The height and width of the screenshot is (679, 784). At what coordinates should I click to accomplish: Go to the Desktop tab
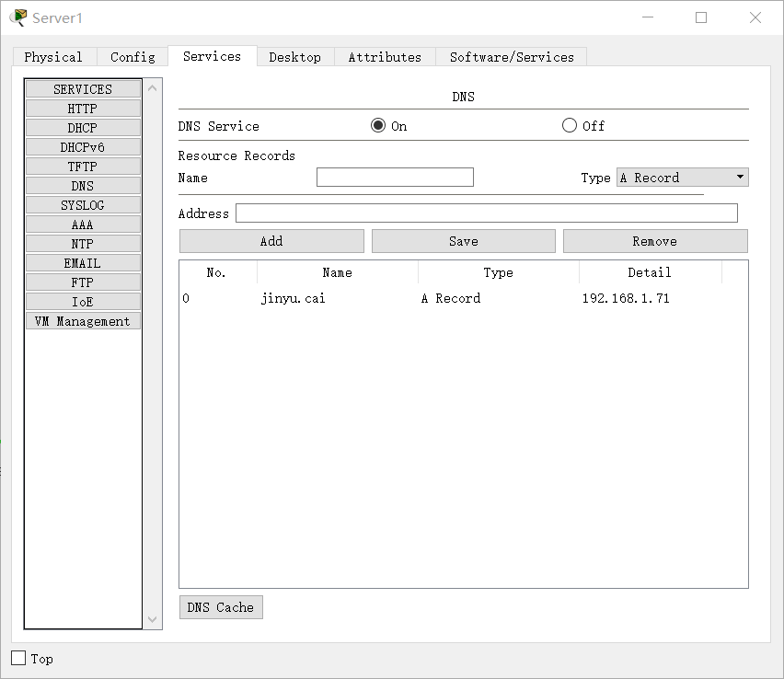click(x=294, y=57)
